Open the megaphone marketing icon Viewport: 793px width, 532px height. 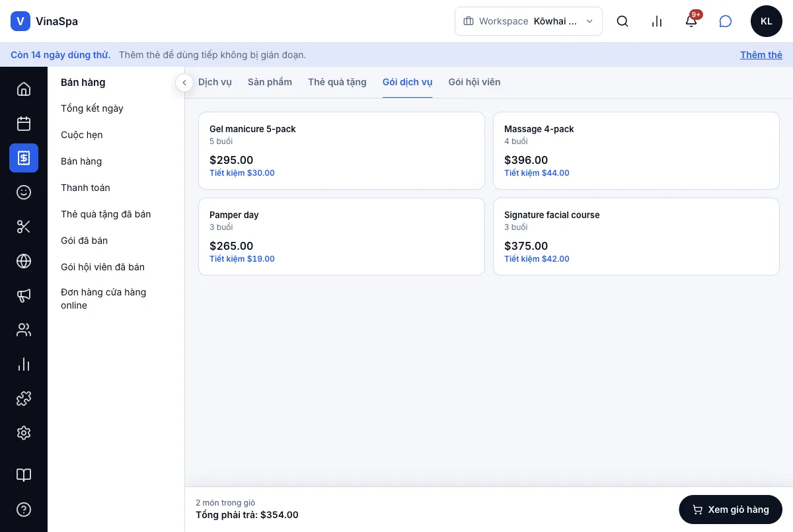click(24, 295)
